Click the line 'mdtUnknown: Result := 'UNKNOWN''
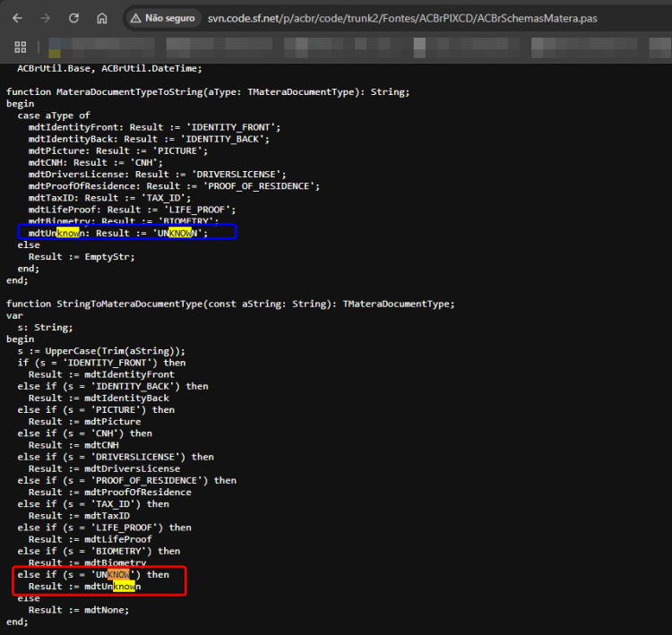Viewport: 672px width, 635px height. point(118,233)
